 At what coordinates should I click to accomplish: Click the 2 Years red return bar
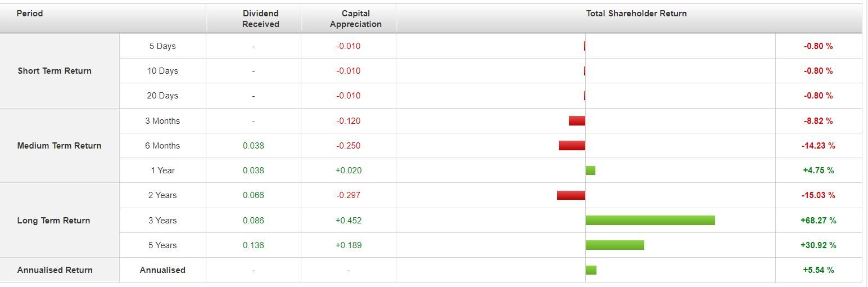(571, 195)
